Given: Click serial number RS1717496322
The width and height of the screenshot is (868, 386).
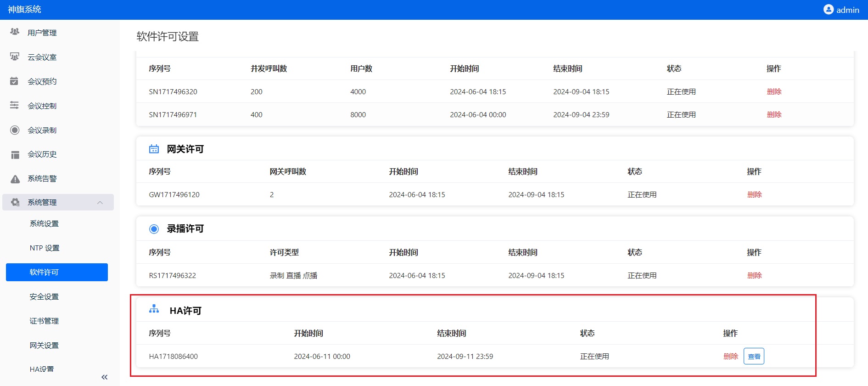Looking at the screenshot, I should tap(172, 275).
